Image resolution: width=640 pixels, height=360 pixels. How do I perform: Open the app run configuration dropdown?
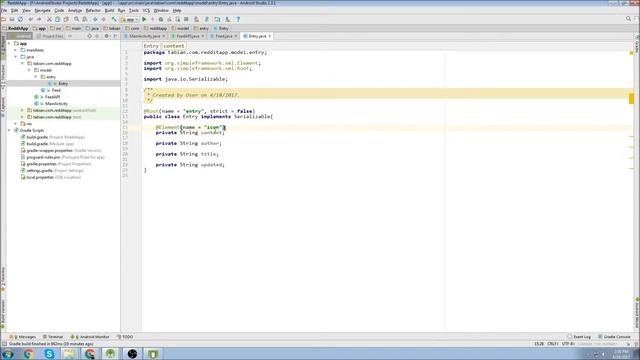pyautogui.click(x=129, y=19)
